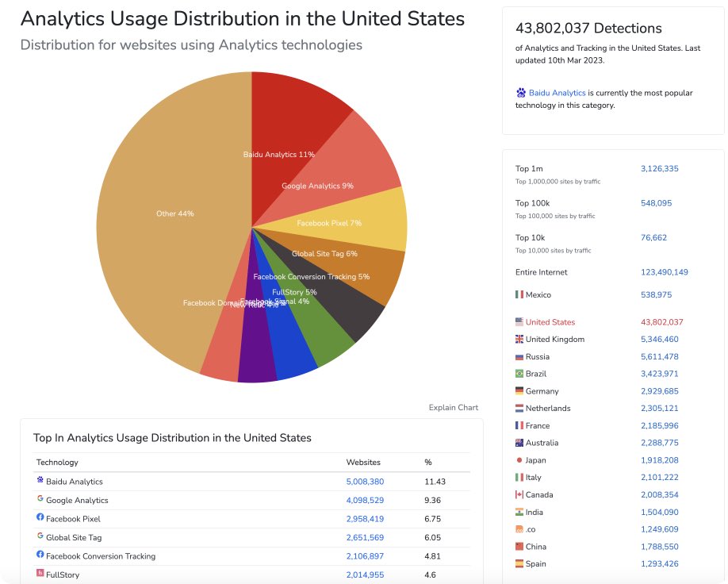The image size is (728, 584).
Task: Click the Facebook Conversion Tracking technology name
Action: [x=101, y=556]
